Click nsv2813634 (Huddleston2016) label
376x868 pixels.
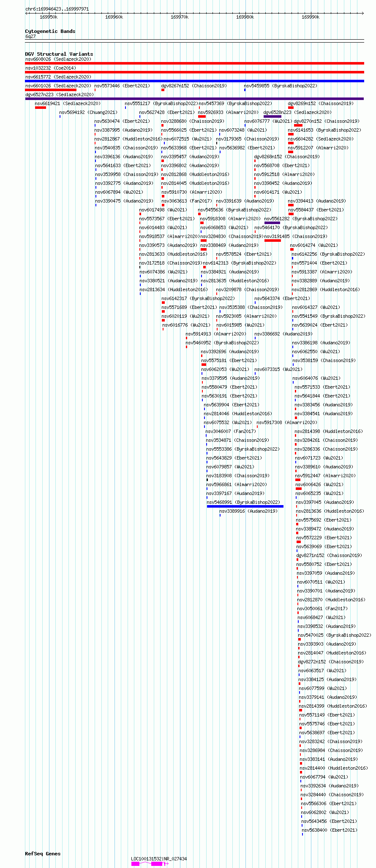[x=173, y=290]
